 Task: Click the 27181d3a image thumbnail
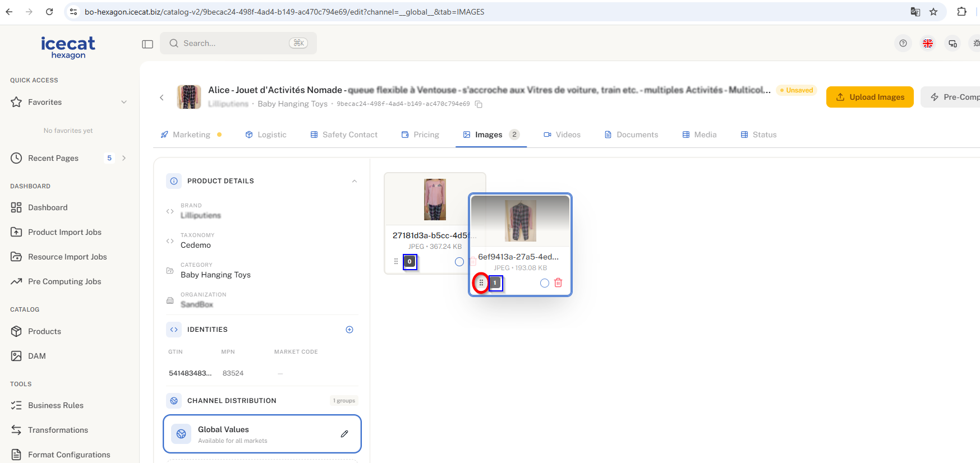[435, 200]
